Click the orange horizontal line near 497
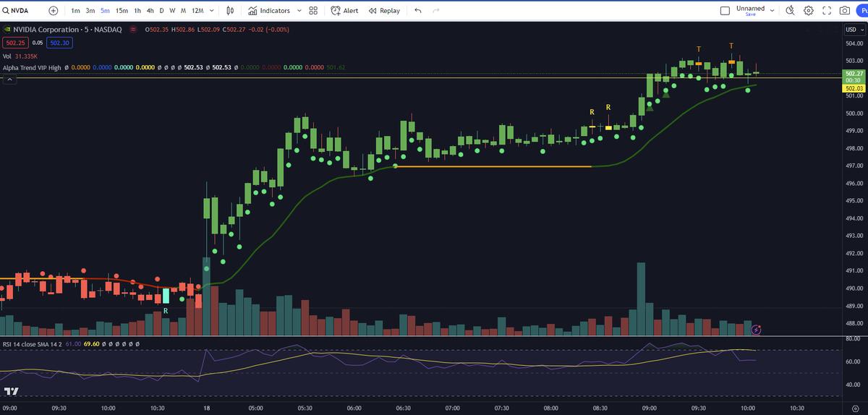The width and height of the screenshot is (868, 415). (493, 166)
